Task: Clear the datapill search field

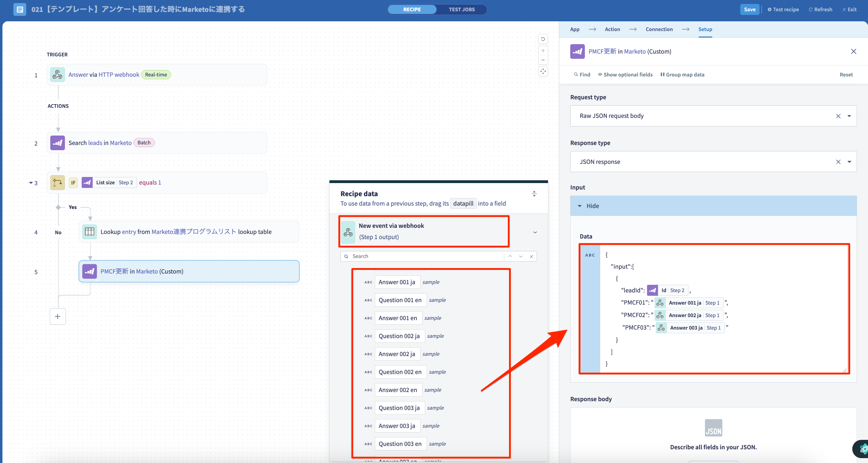Action: [532, 256]
